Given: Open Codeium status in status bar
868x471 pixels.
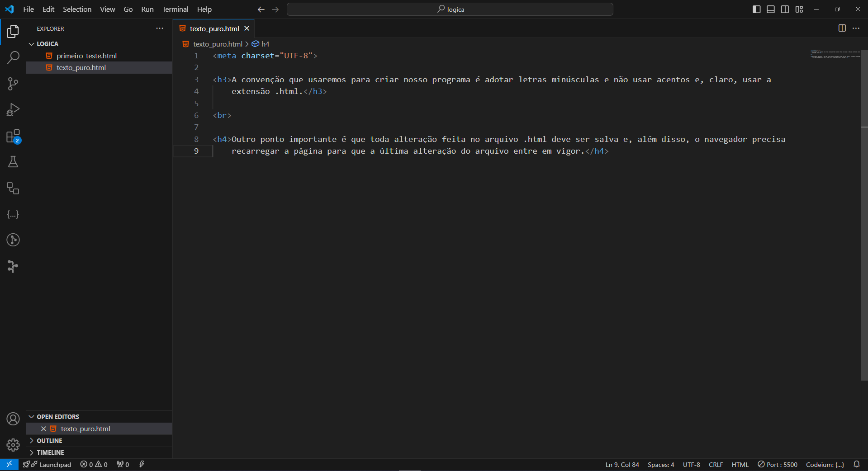Looking at the screenshot, I should click(x=825, y=464).
